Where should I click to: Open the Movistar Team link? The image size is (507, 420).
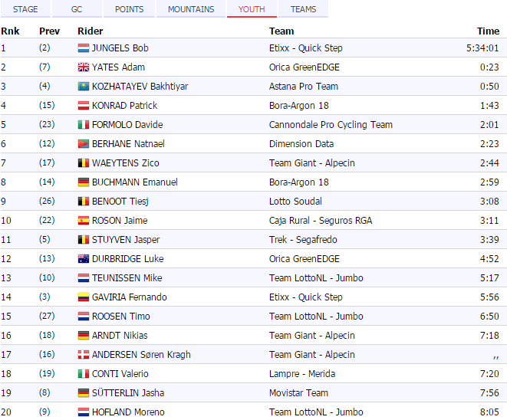(298, 393)
